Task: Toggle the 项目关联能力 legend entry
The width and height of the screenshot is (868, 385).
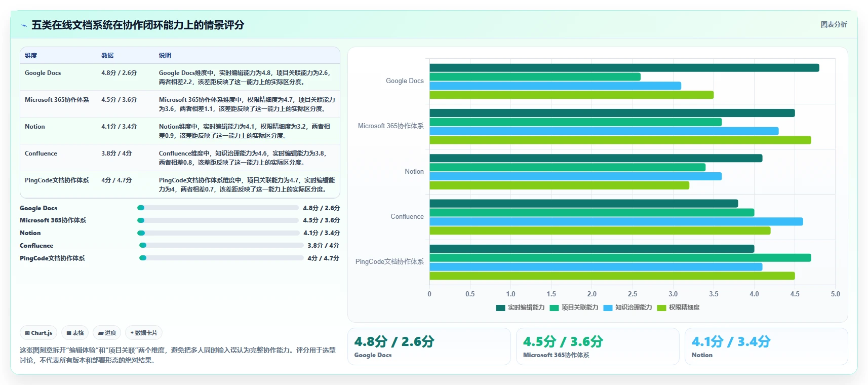Action: (x=574, y=307)
